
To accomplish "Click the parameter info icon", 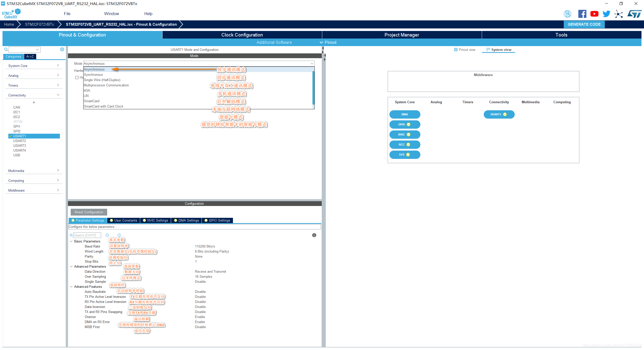I will (314, 235).
